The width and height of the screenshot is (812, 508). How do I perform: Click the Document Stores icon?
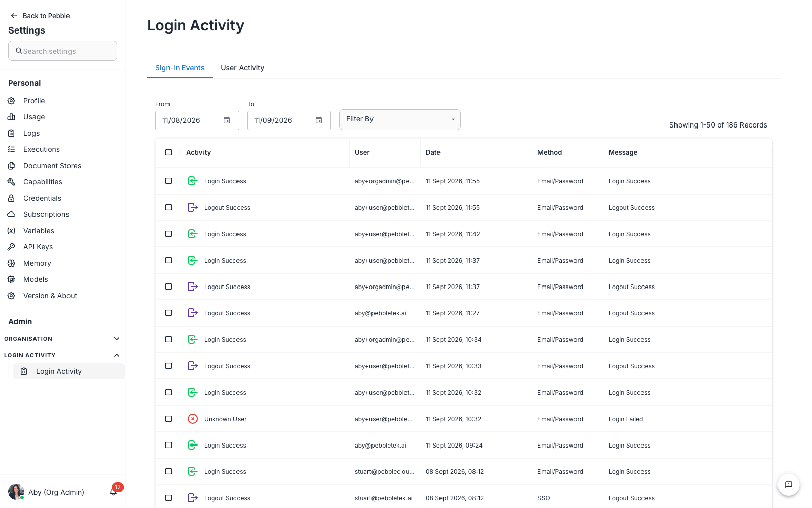[x=11, y=166]
